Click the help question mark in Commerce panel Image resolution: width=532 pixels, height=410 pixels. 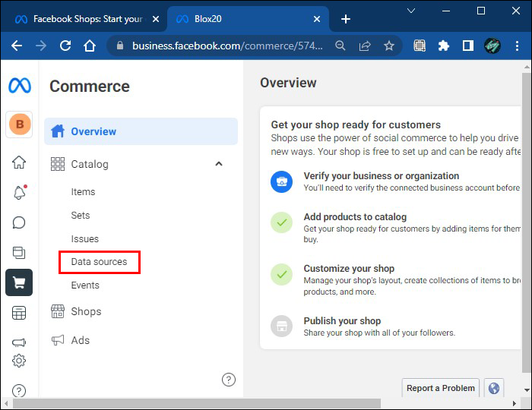click(229, 380)
